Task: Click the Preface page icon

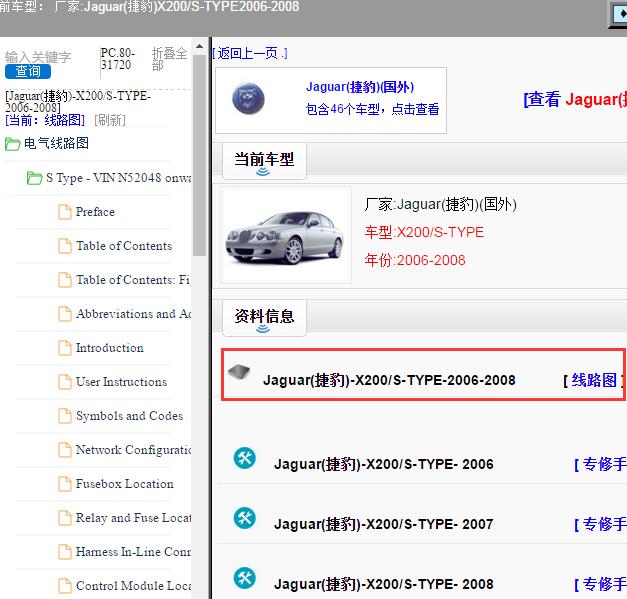Action: click(65, 212)
